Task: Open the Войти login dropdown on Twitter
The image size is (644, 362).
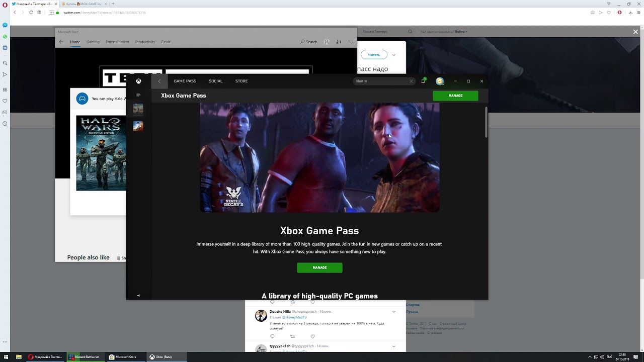Action: 461,32
